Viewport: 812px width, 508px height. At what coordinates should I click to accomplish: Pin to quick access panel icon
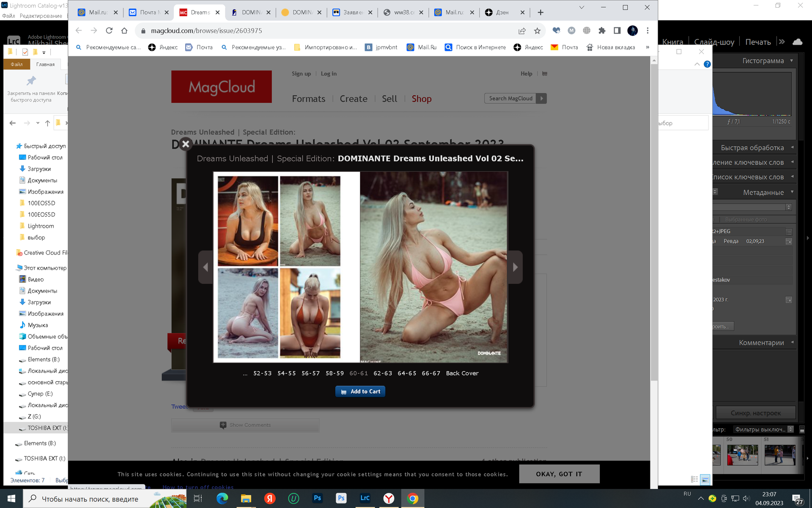click(31, 88)
